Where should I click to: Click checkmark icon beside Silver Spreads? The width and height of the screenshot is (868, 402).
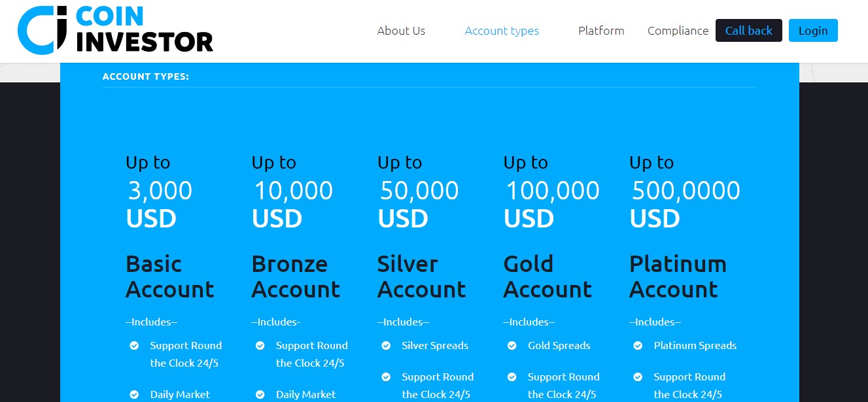pos(386,346)
